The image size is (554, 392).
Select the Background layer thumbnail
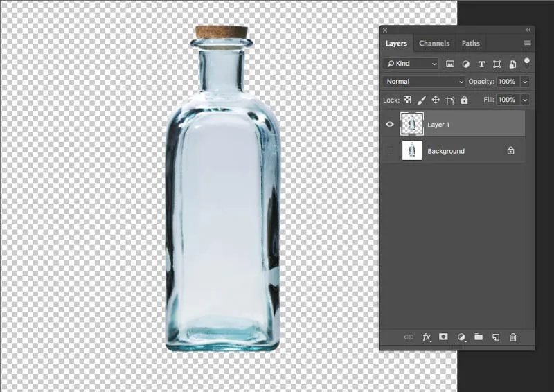[412, 151]
